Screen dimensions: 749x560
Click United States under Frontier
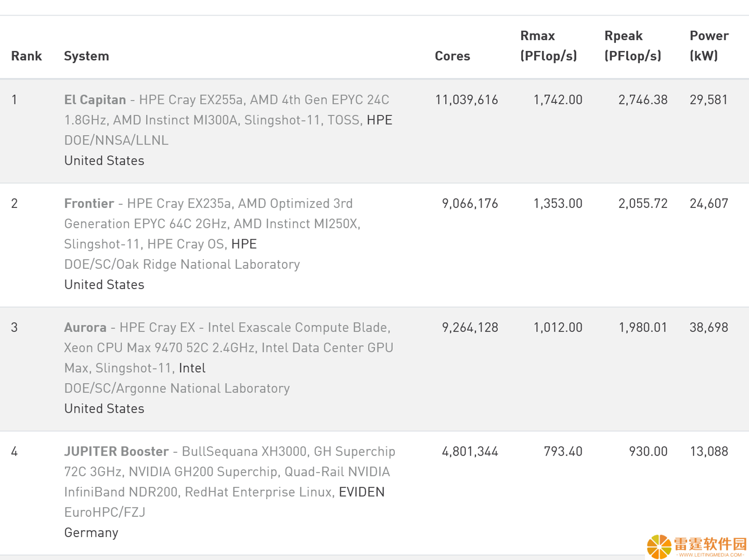pos(104,284)
